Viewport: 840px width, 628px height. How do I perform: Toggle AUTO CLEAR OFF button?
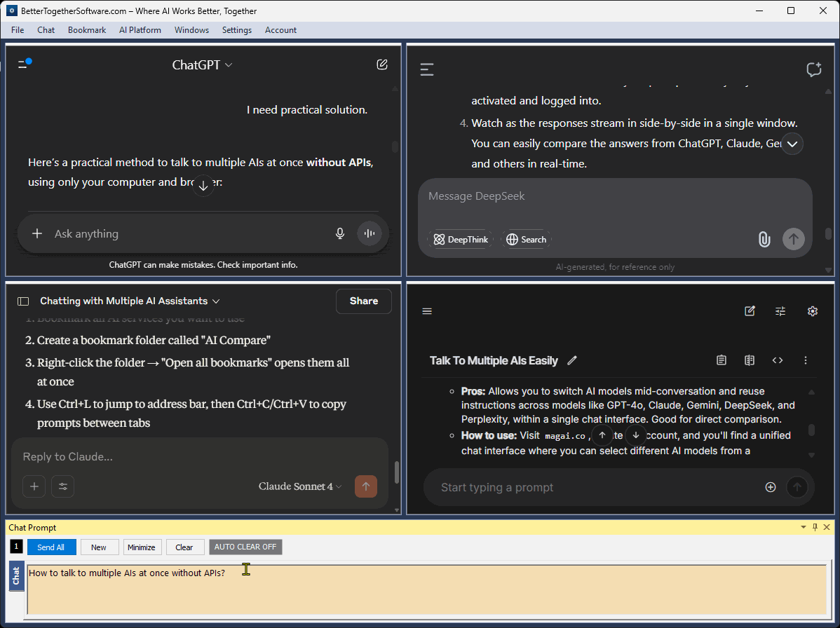pyautogui.click(x=245, y=547)
